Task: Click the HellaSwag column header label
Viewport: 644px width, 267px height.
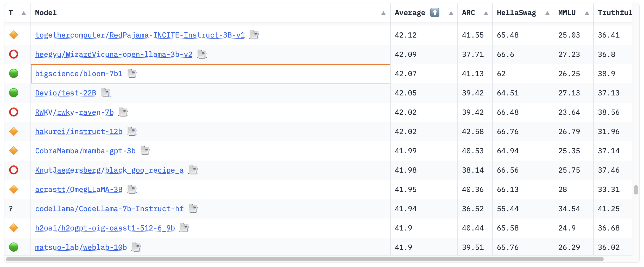Action: [x=516, y=13]
